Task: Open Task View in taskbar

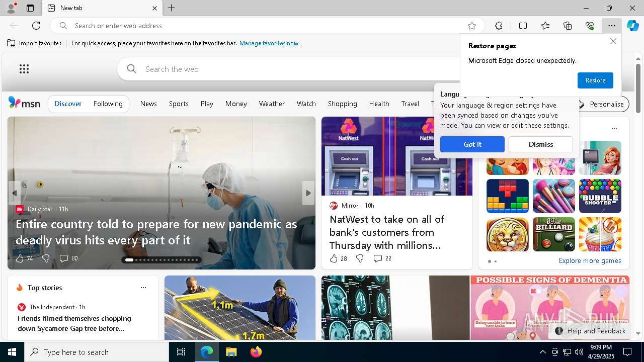Action: [181, 352]
